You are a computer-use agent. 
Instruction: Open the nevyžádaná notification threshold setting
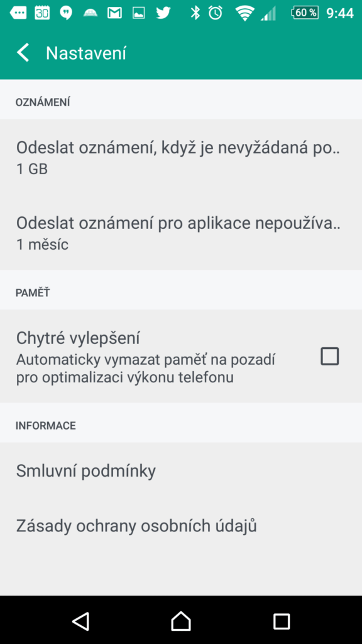click(181, 157)
